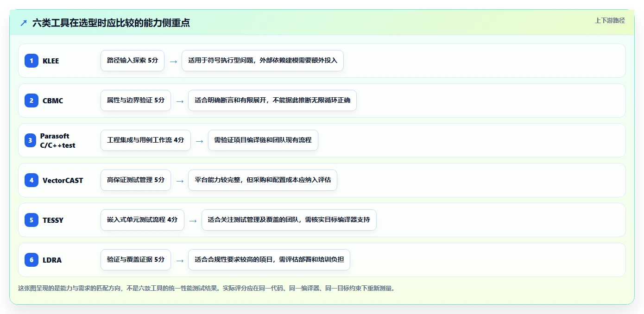Click the number 6 badge for LDRA
644x314 pixels.
coord(32,260)
